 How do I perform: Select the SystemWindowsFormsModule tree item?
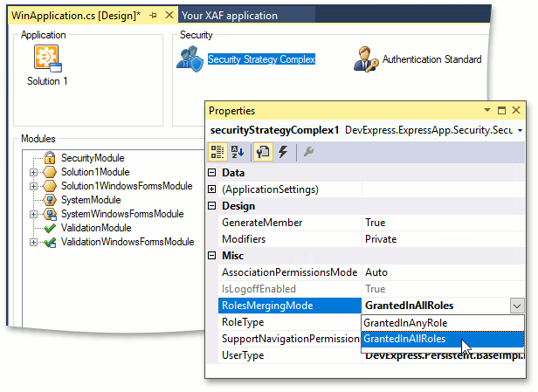point(122,214)
